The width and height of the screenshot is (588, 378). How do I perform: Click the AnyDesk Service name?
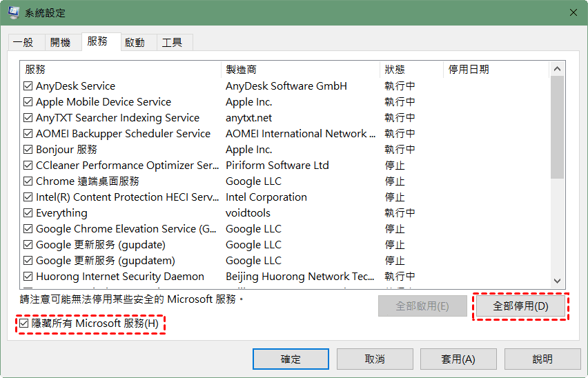[75, 86]
